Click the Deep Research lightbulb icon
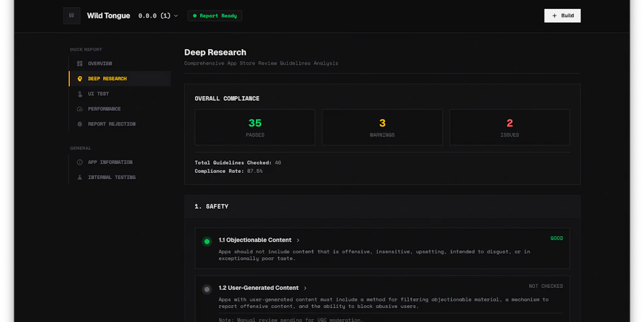Screen dimensions: 644x322 (80, 79)
